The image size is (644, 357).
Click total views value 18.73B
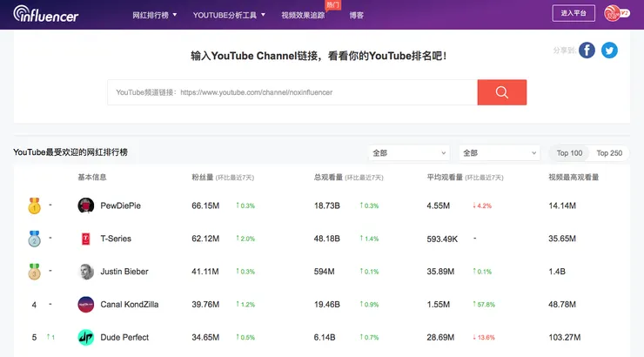327,205
